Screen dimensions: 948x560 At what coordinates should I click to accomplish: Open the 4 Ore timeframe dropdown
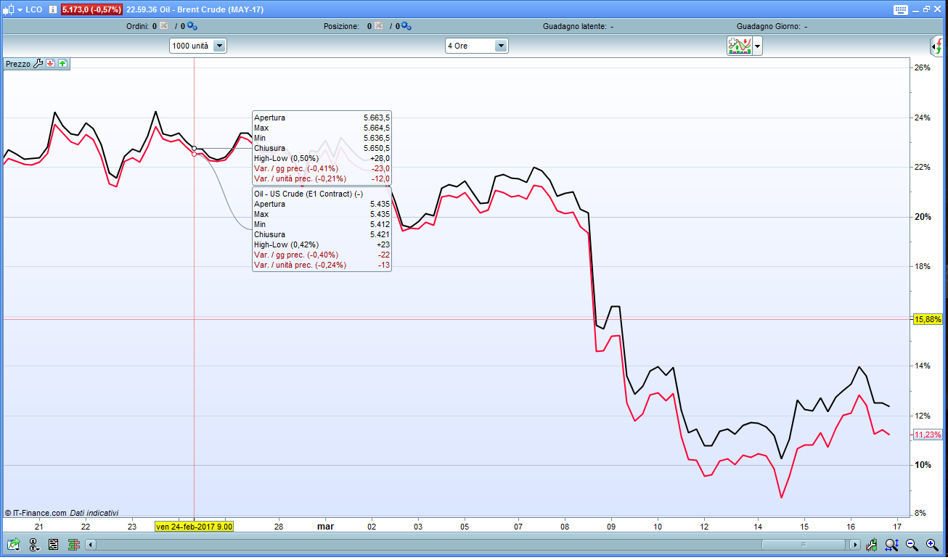tap(477, 46)
